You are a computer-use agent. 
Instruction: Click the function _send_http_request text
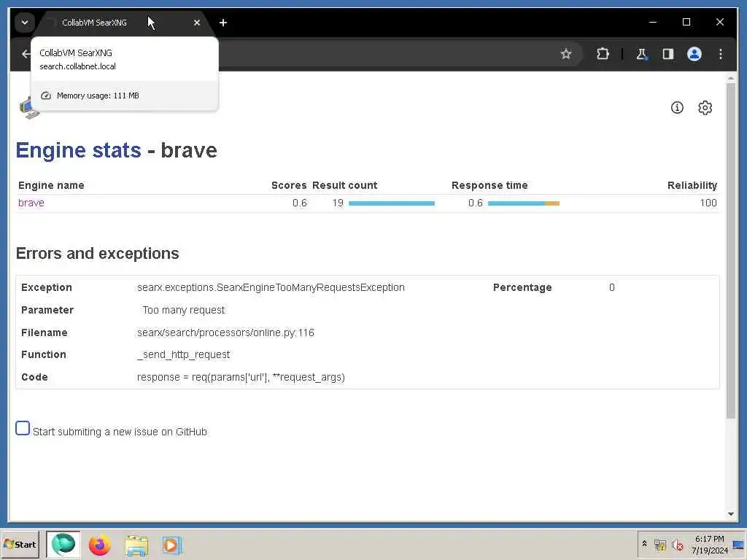[183, 355]
